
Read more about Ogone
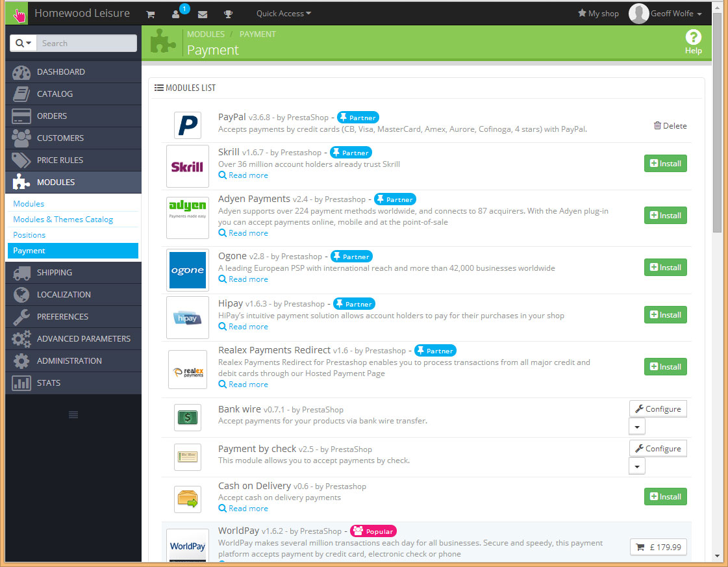[244, 279]
